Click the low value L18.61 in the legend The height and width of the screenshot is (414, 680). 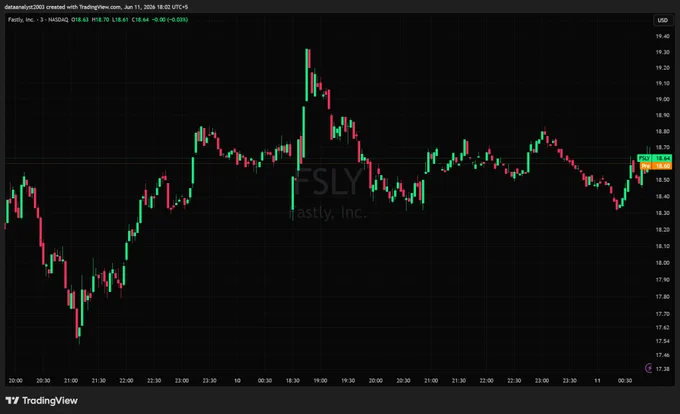[120, 20]
